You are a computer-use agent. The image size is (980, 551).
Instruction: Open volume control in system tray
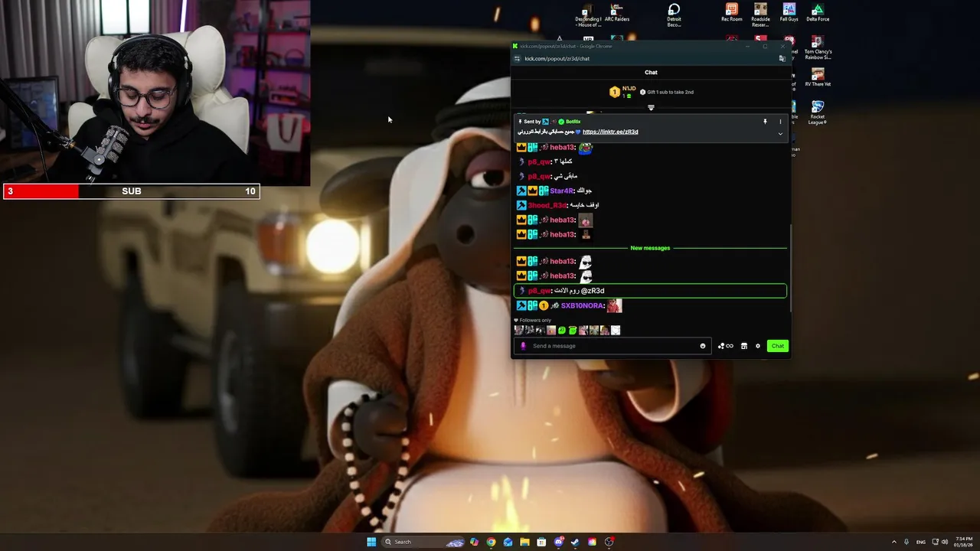944,542
